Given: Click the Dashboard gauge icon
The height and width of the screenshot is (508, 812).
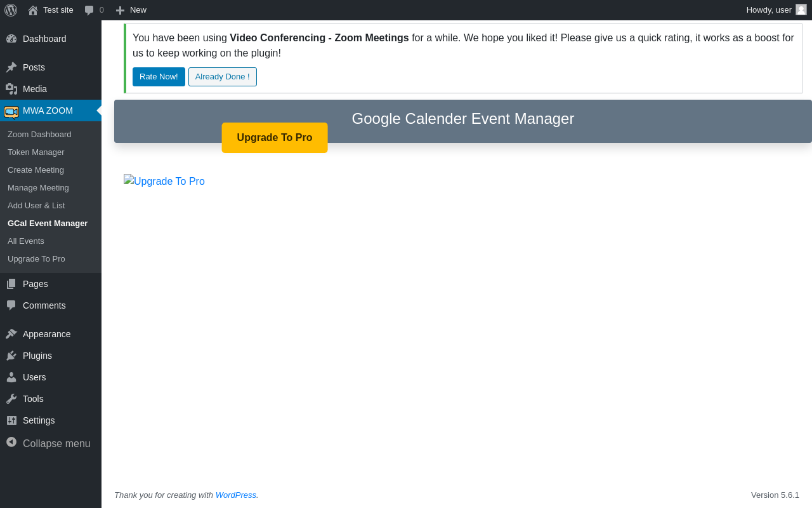Looking at the screenshot, I should tap(11, 39).
